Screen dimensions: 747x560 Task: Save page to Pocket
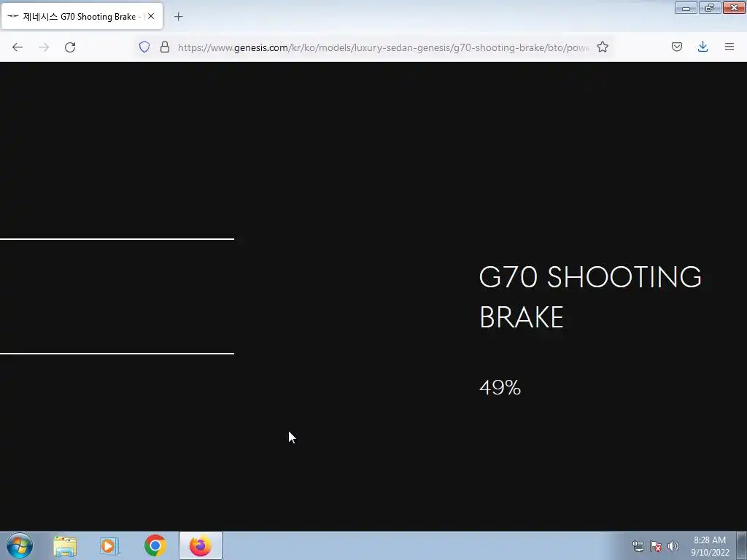coord(677,47)
